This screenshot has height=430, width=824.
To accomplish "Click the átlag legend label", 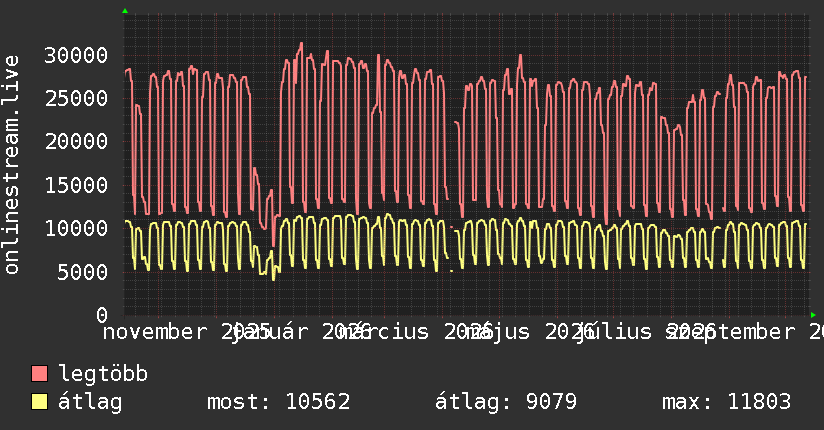I will [x=90, y=402].
